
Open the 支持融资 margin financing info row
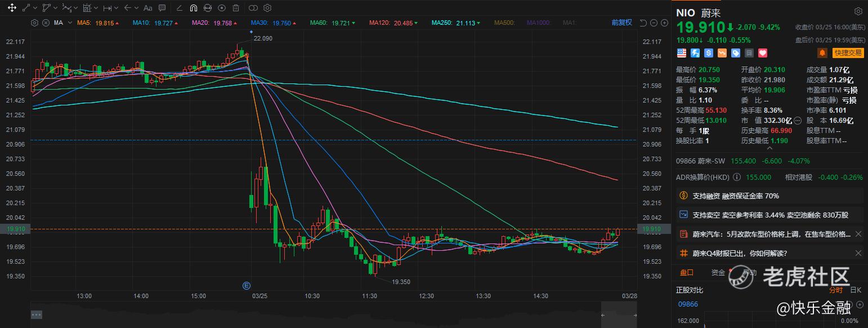pos(769,196)
